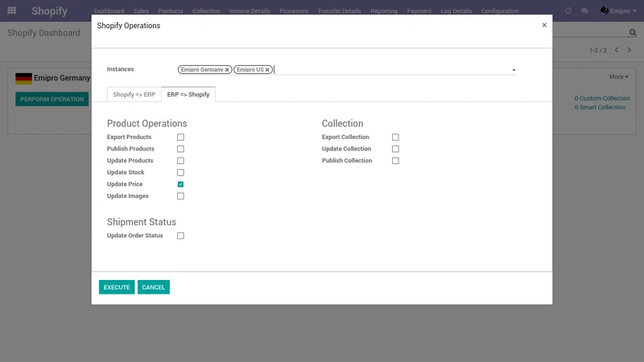The height and width of the screenshot is (362, 644).
Task: Open the Products menu
Action: 171,11
